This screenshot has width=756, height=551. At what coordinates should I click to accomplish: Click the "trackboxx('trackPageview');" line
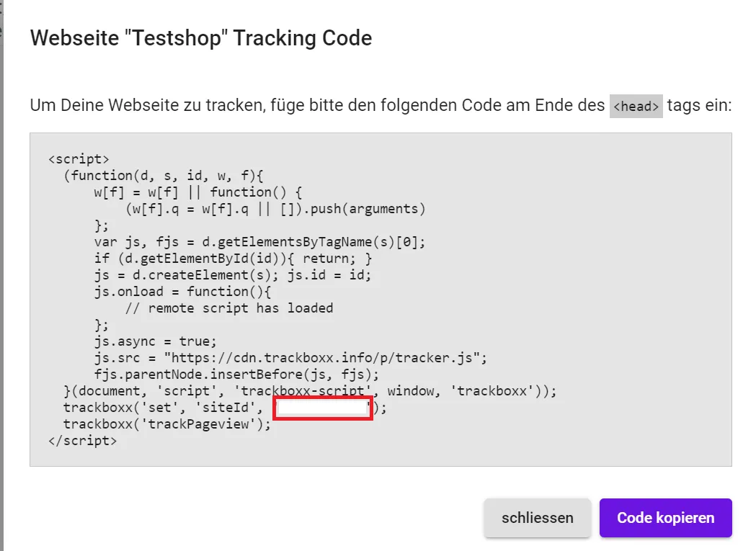[167, 424]
